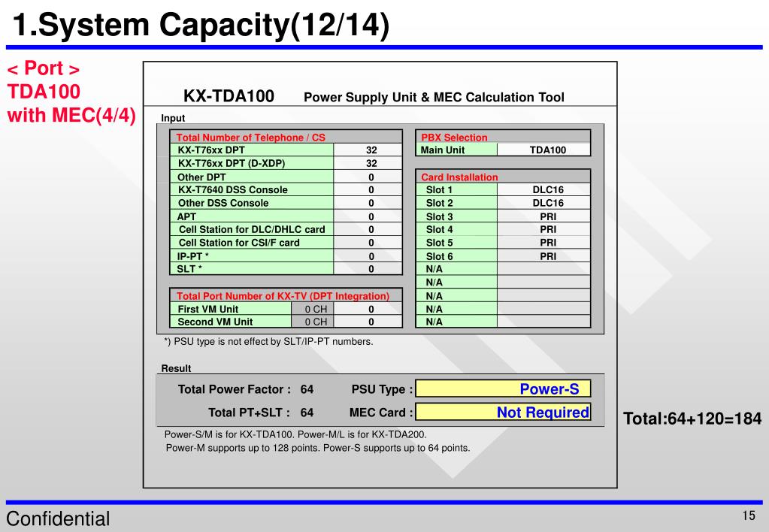Click MEC Card result Not Required
Image resolution: width=769 pixels, height=532 pixels.
503,413
